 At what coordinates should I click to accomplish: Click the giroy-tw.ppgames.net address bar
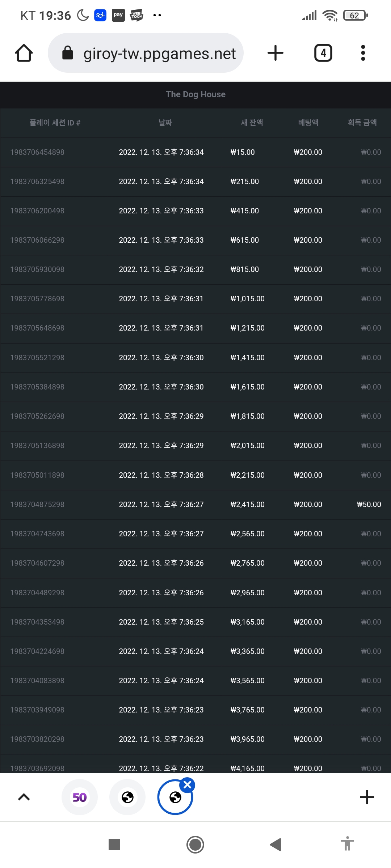(146, 53)
